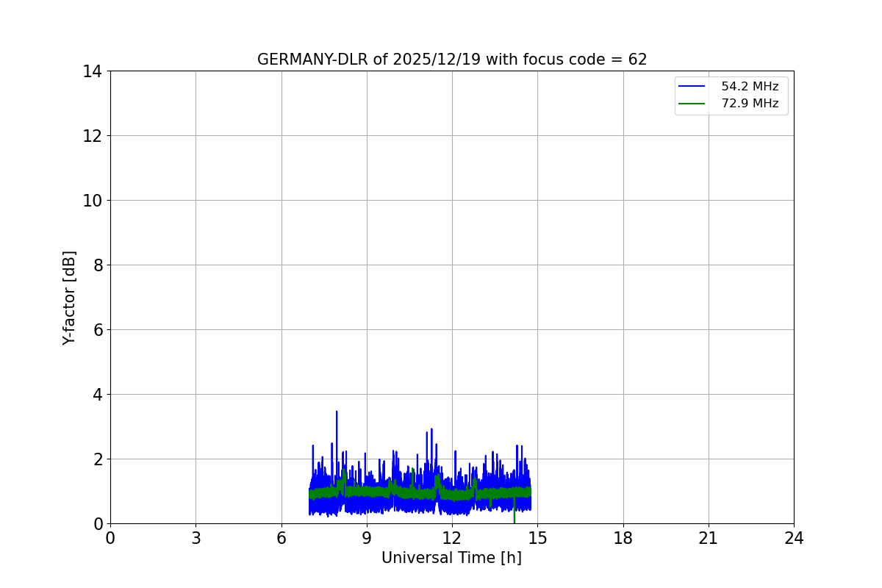The width and height of the screenshot is (882, 588).
Task: Click y-axis tick label 14
Action: coord(93,71)
